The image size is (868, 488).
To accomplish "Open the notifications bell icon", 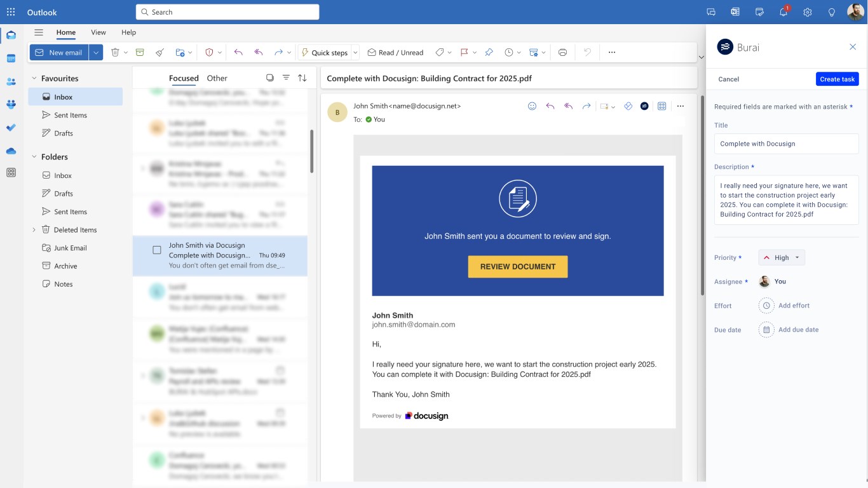I will pos(783,12).
